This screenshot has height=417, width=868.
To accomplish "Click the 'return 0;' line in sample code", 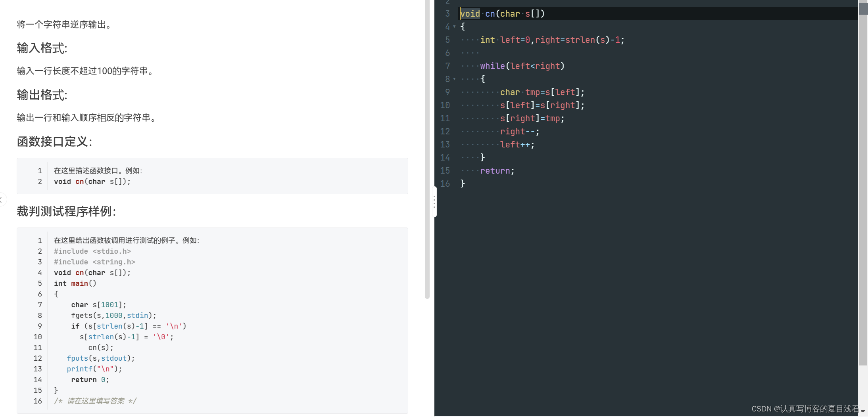I will 90,380.
